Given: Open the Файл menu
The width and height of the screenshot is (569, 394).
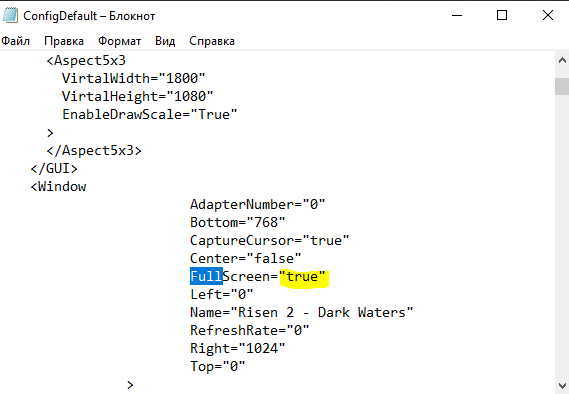Looking at the screenshot, I should tap(16, 41).
